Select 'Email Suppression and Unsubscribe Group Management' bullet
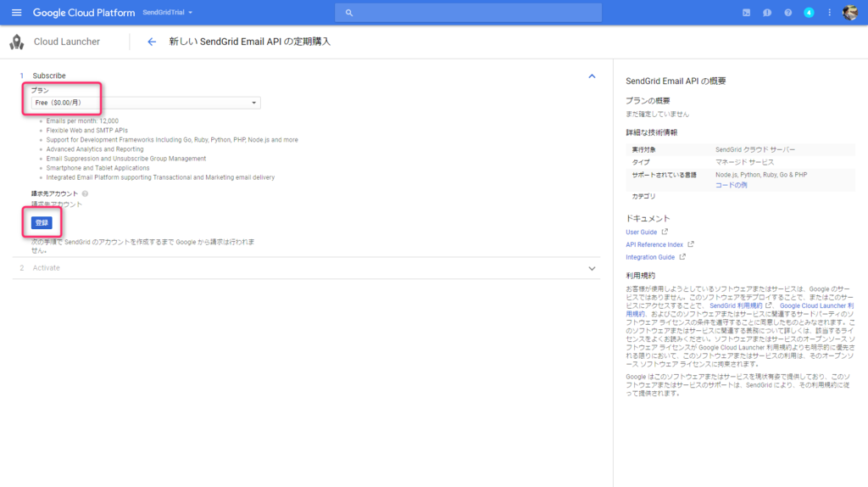Image resolution: width=868 pixels, height=487 pixels. [126, 159]
